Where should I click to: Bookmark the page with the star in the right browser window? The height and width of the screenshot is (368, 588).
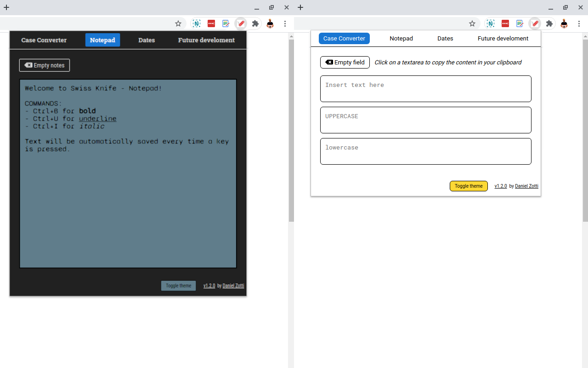click(472, 23)
